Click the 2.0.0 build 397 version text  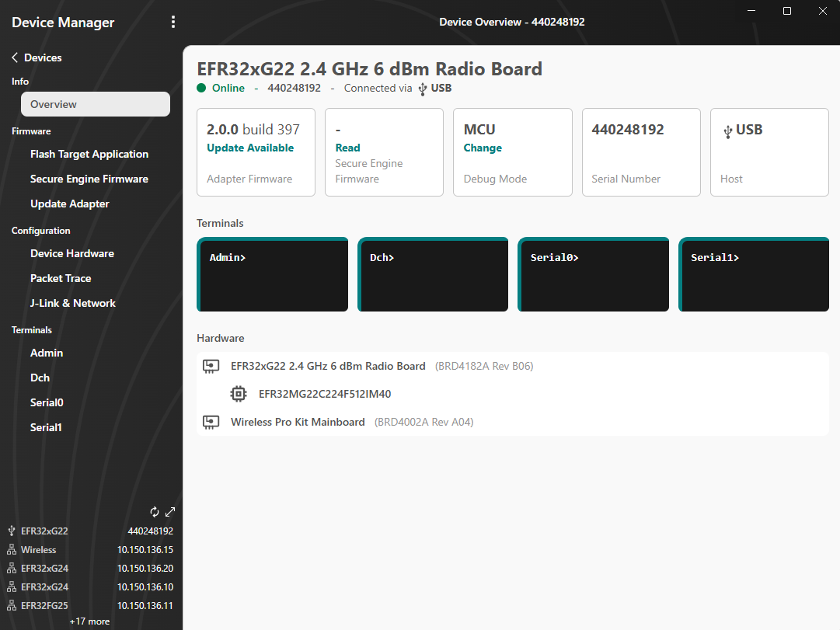pyautogui.click(x=253, y=130)
